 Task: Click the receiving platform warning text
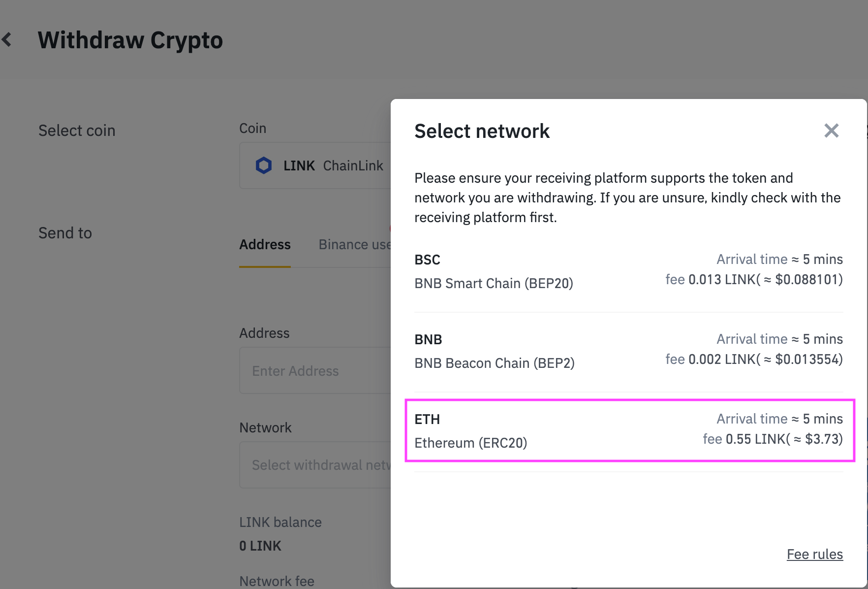click(627, 197)
